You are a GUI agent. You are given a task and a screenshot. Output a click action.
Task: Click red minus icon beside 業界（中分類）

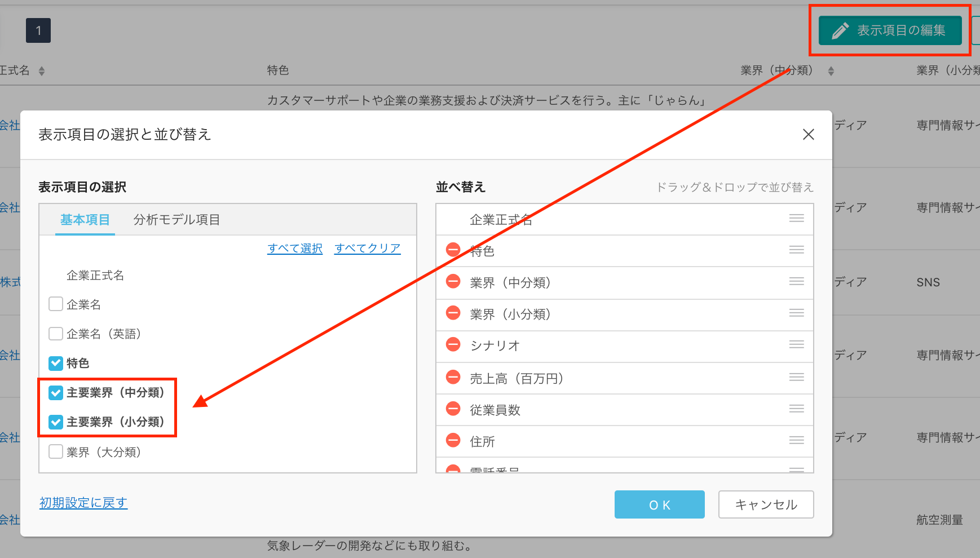coord(453,281)
